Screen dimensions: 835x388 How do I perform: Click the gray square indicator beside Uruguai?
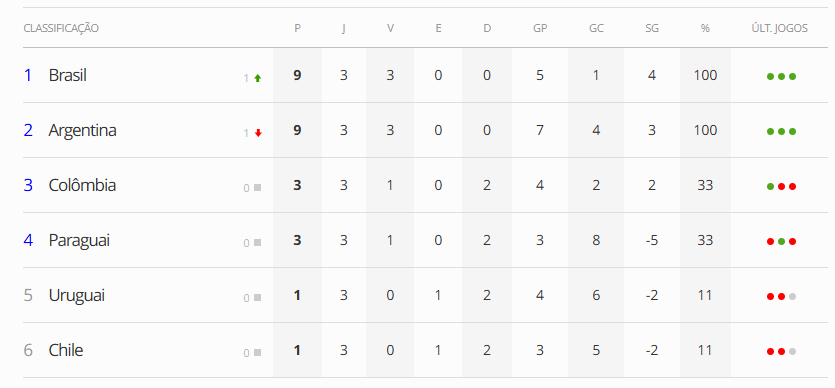(x=258, y=298)
